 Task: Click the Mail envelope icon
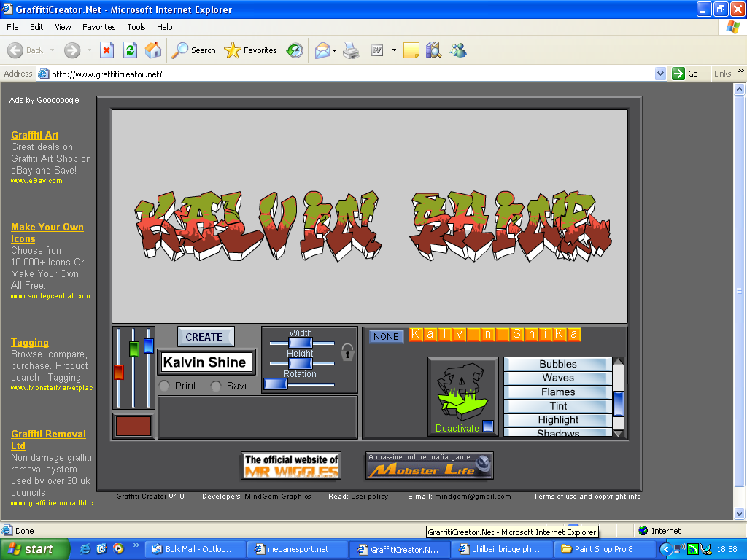[x=322, y=50]
